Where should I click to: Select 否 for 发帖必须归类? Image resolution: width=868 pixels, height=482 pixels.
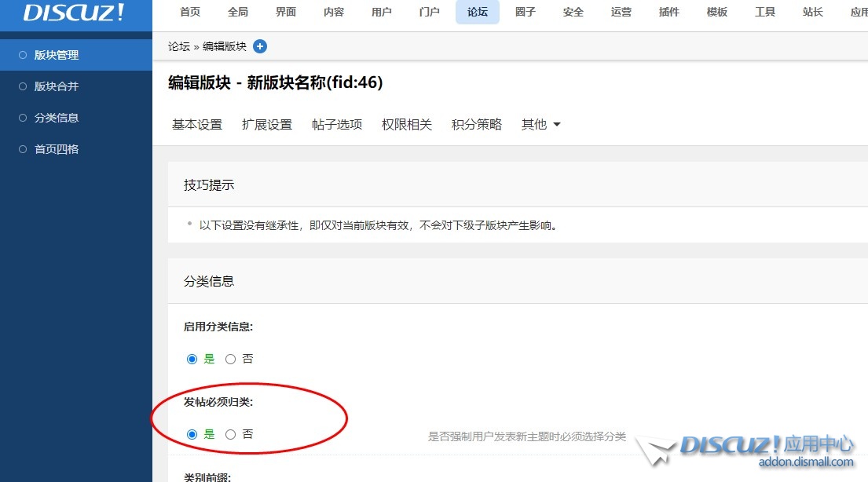coord(230,434)
